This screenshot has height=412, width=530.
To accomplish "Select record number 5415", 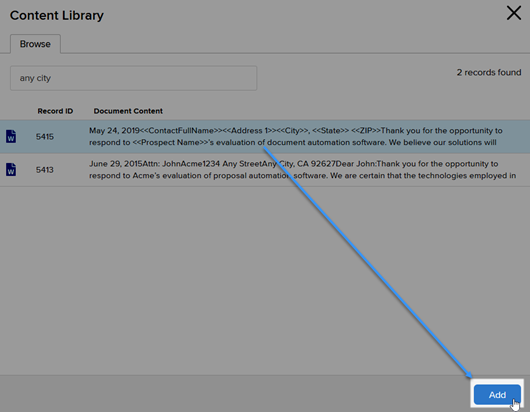I will (x=45, y=137).
